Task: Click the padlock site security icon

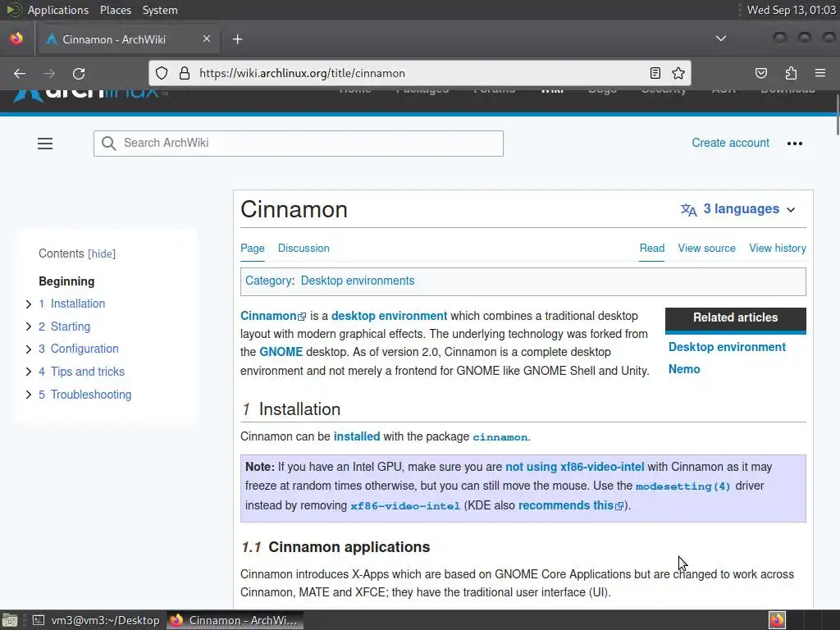Action: point(185,73)
